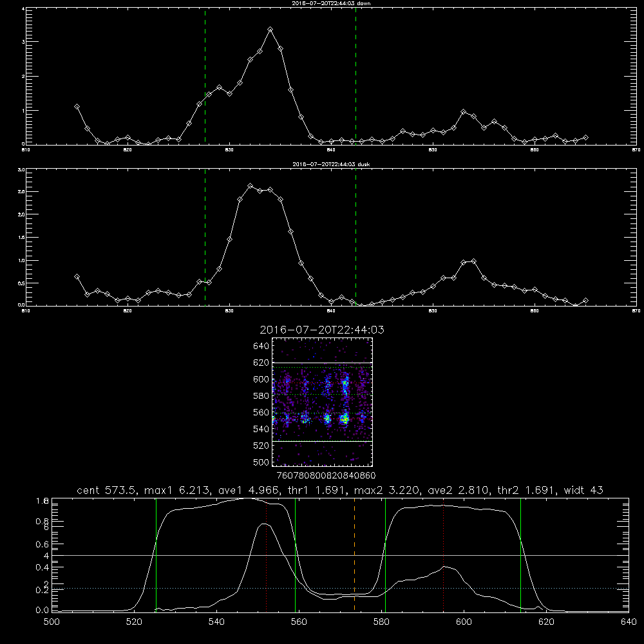The width and height of the screenshot is (644, 644).
Task: Click the '840' x-axis label under dusk plot
Action: coord(332,311)
